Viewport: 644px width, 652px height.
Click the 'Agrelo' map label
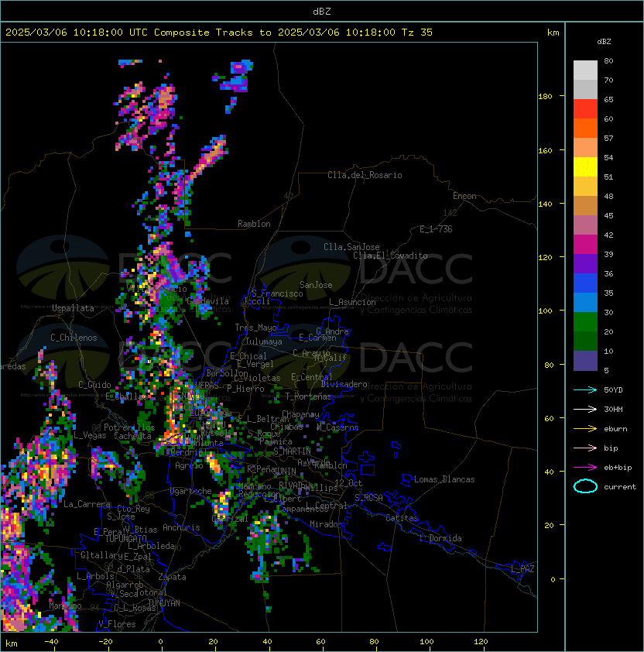[189, 465]
